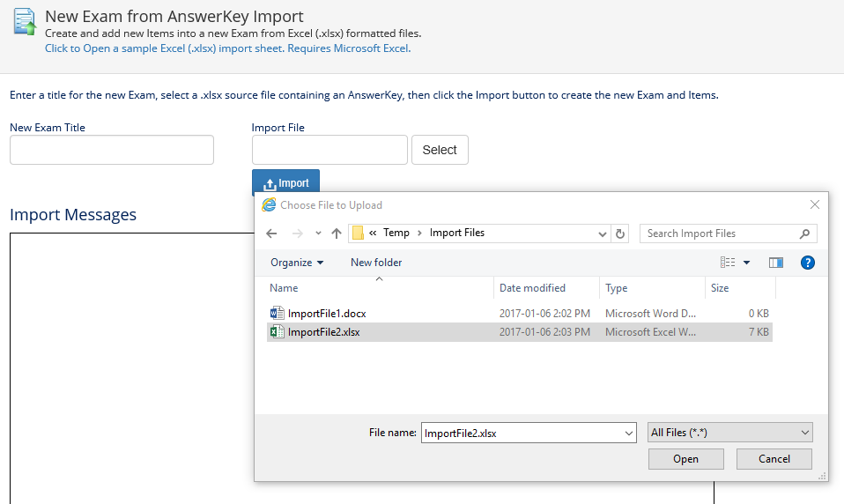Click the back arrow in file dialog
This screenshot has width=844, height=504.
(271, 233)
